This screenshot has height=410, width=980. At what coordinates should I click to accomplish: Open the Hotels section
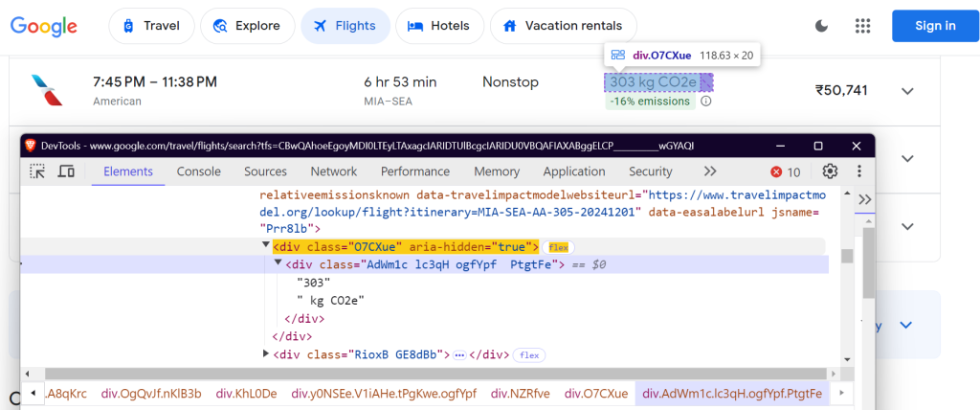437,26
